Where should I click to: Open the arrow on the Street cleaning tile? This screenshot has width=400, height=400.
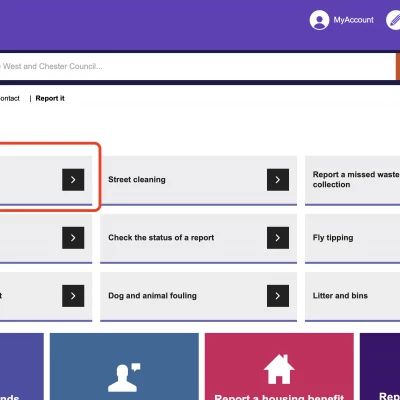pos(278,180)
